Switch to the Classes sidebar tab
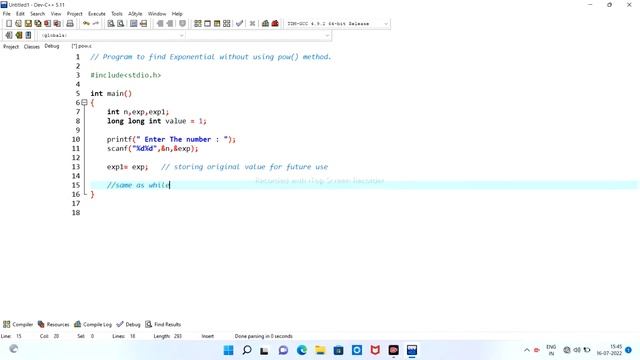Image resolution: width=640 pixels, height=360 pixels. click(x=31, y=47)
